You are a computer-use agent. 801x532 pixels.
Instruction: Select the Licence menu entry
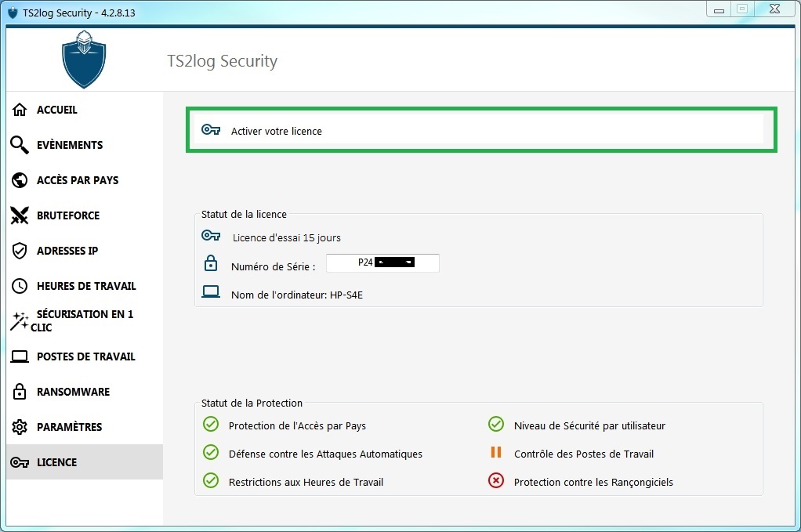coord(85,462)
